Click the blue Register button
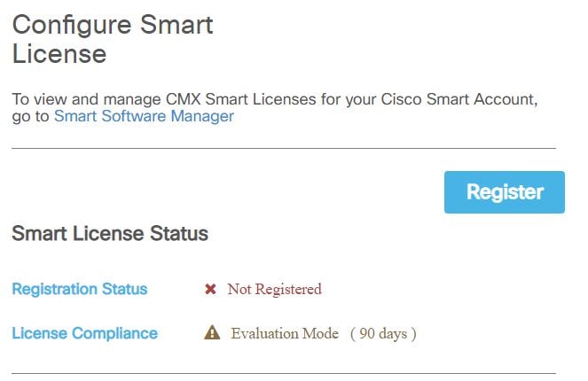The width and height of the screenshot is (588, 381). pyautogui.click(x=505, y=192)
